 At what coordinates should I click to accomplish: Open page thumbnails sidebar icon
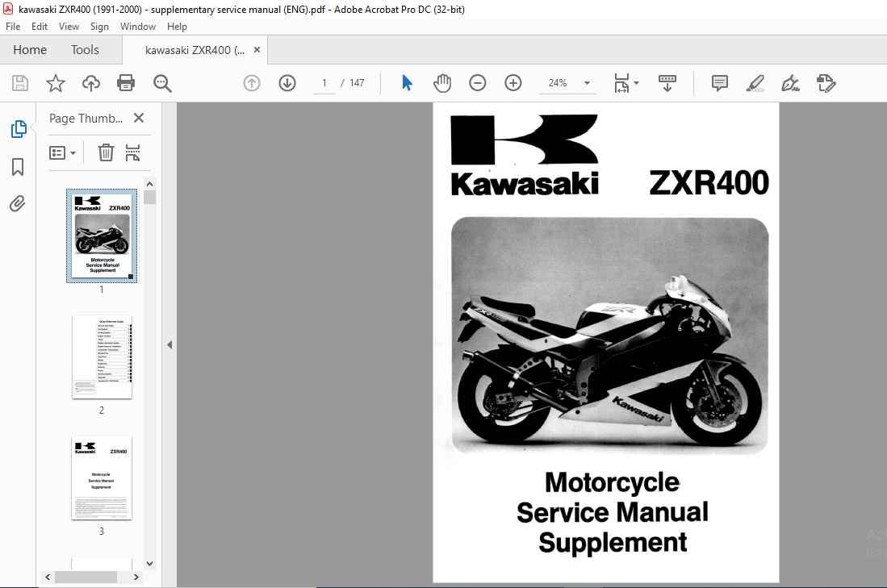(18, 129)
